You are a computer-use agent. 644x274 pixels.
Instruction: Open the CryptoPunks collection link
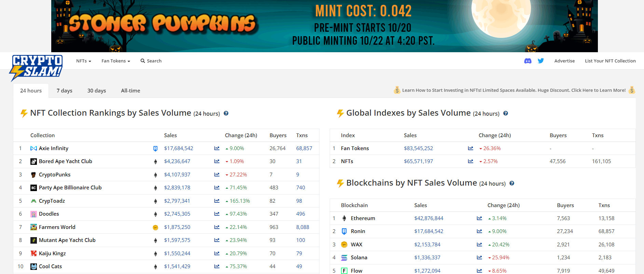coord(55,175)
